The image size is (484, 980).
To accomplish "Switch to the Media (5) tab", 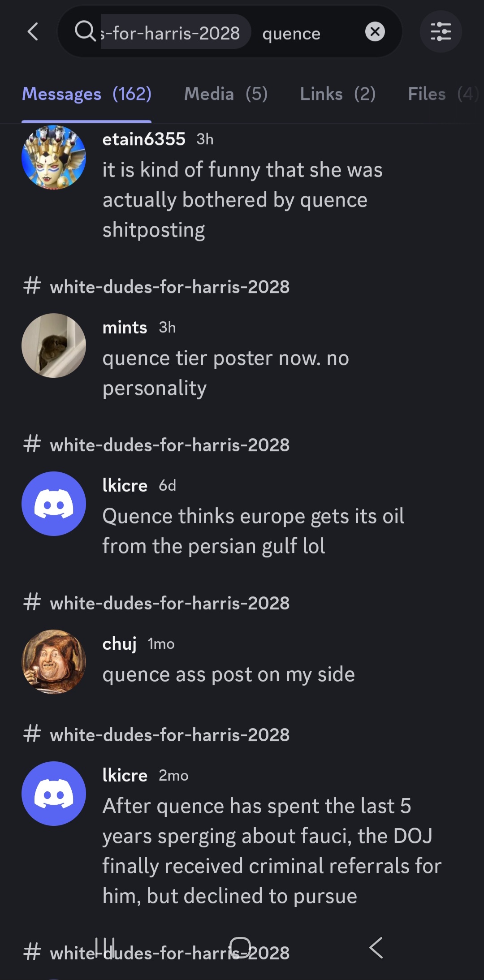I will tap(226, 94).
